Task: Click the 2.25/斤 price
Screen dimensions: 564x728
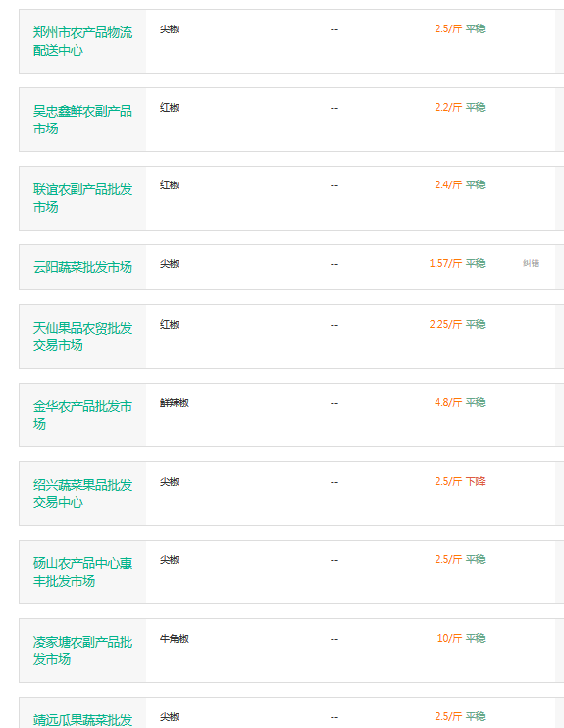Action: click(x=445, y=324)
